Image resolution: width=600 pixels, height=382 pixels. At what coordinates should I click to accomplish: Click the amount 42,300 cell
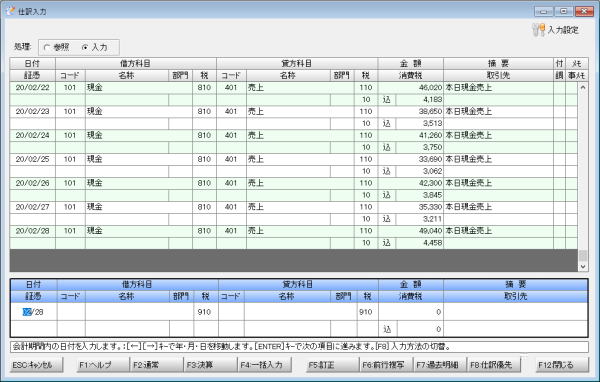[x=411, y=183]
